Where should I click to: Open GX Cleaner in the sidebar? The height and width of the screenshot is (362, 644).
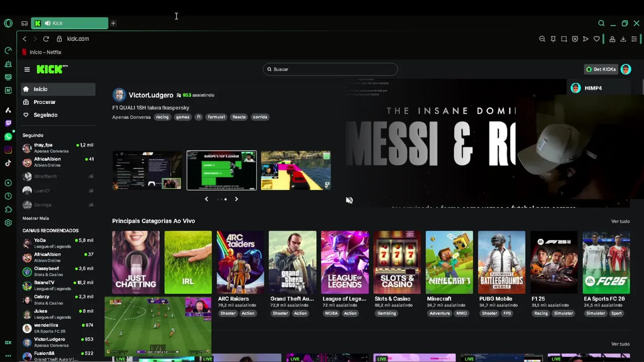pyautogui.click(x=8, y=64)
